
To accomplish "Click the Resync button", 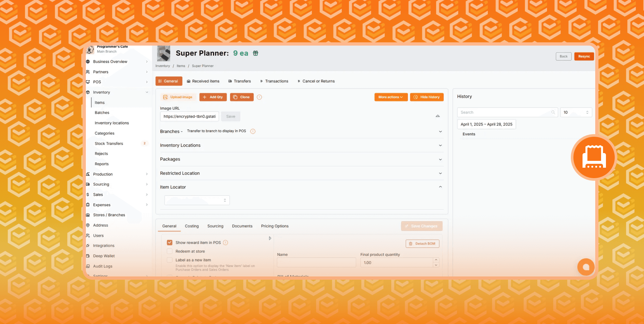I will [584, 56].
